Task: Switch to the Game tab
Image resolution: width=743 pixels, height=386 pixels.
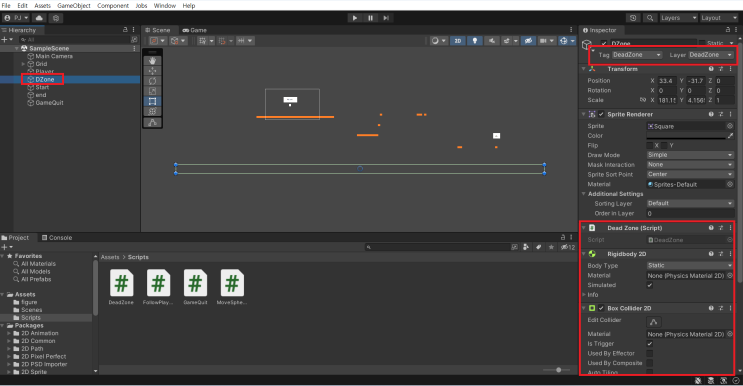Action: tap(194, 30)
